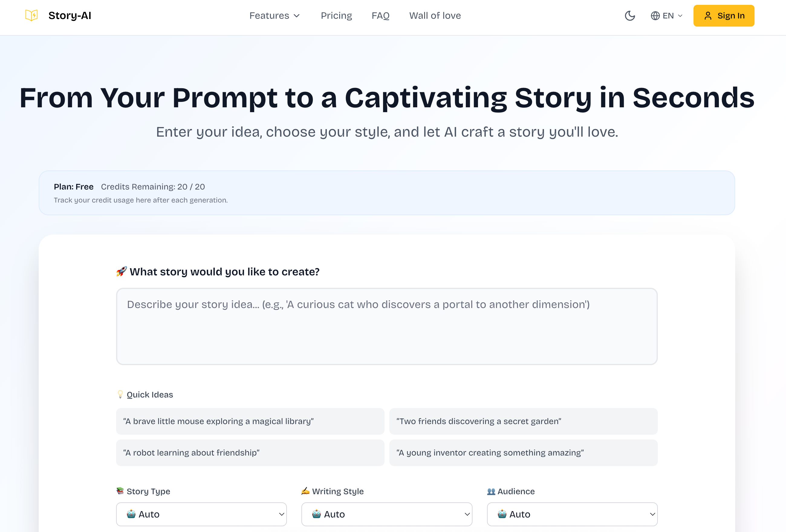
Task: Click the books icon beside Story Type
Action: pyautogui.click(x=120, y=491)
